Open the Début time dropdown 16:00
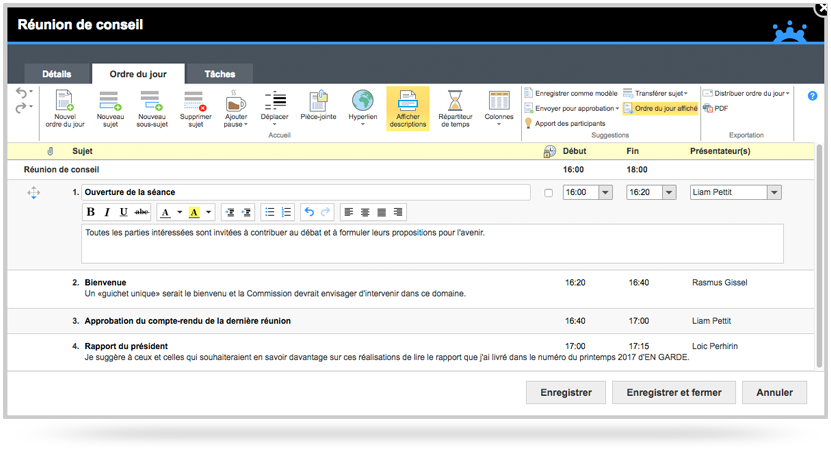831x458 pixels. tap(605, 192)
